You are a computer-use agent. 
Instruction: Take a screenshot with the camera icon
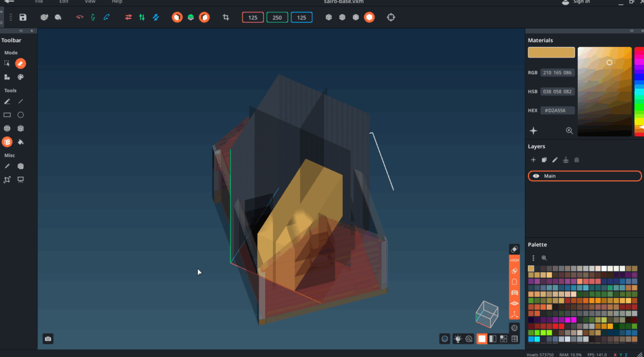coord(48,339)
